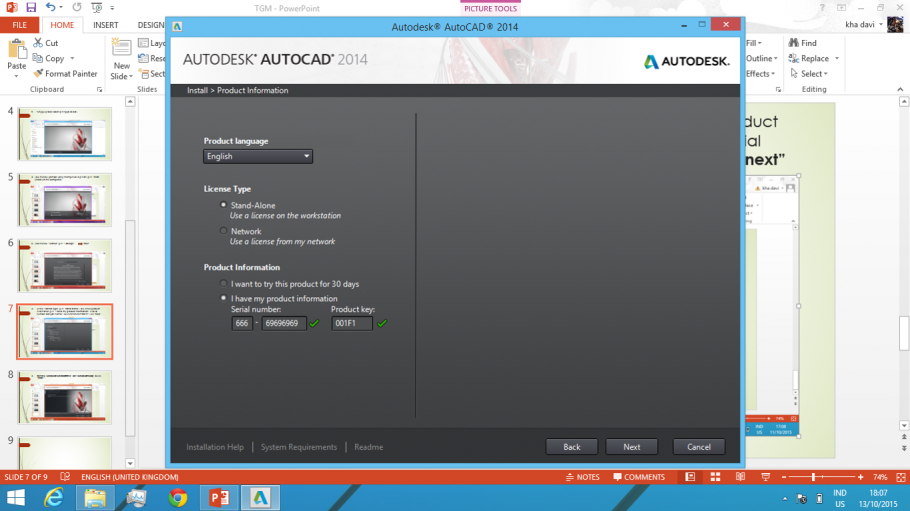Open Customize Quick Access Toolbar dropdown

(112, 8)
